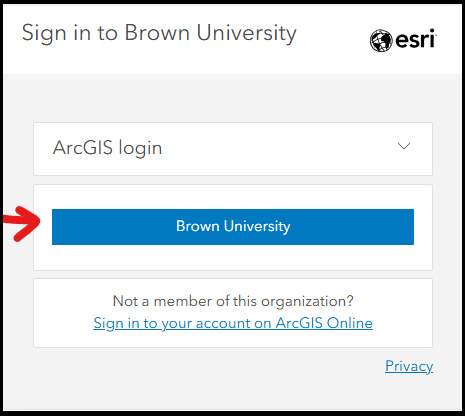Viewport: 465px width, 417px height.
Task: Click the gray background below the Privacy link
Action: (x=233, y=393)
